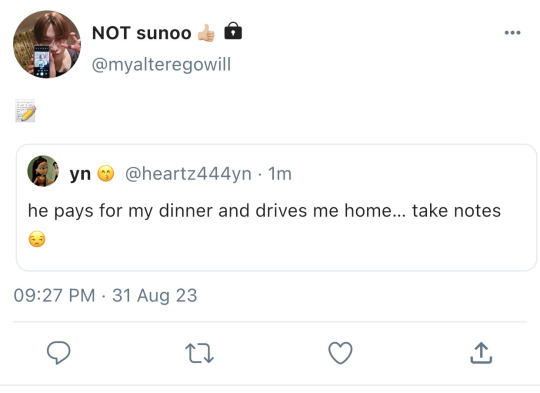Click the NOT sunoo display name
Viewport: 540px width, 393px height.
pos(142,33)
